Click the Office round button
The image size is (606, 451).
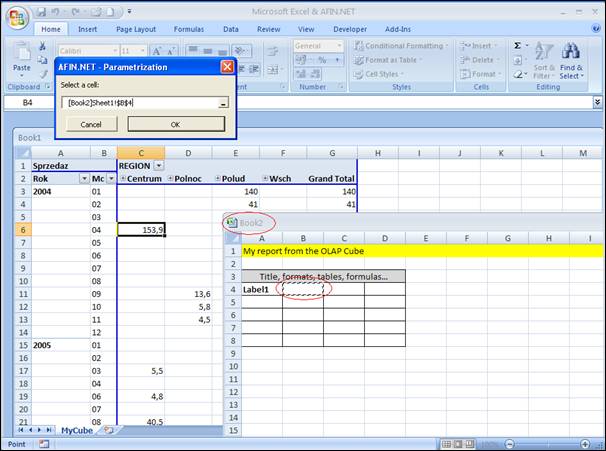point(17,18)
